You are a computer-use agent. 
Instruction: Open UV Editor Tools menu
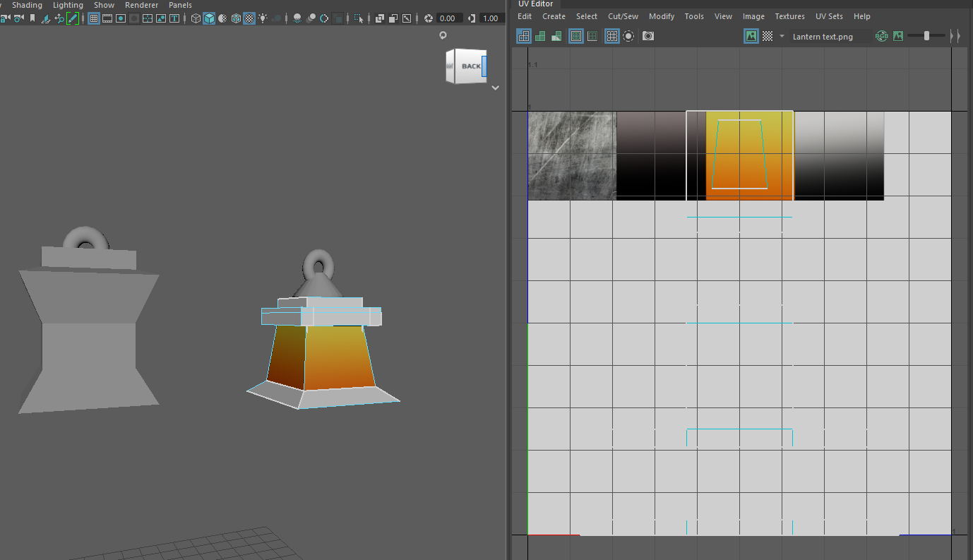694,16
